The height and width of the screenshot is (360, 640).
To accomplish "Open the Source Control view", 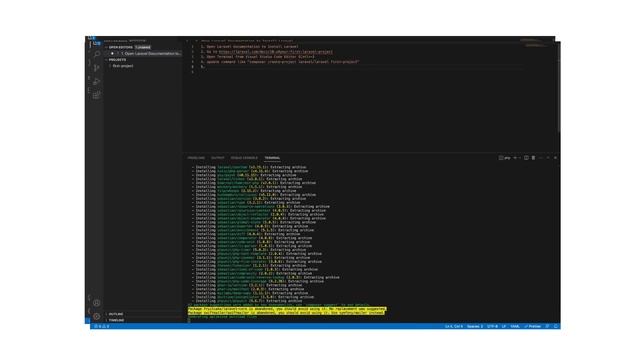I will tap(97, 68).
